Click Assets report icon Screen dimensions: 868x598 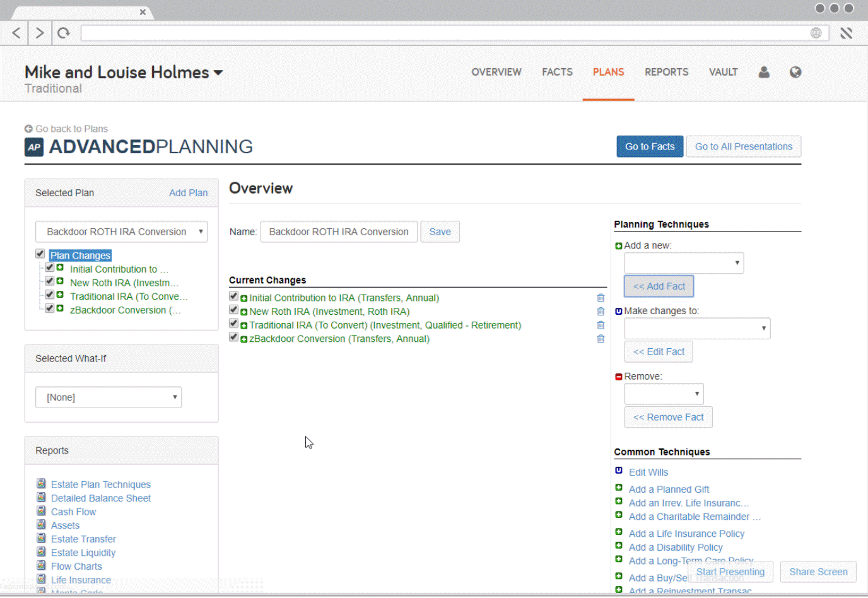41,524
